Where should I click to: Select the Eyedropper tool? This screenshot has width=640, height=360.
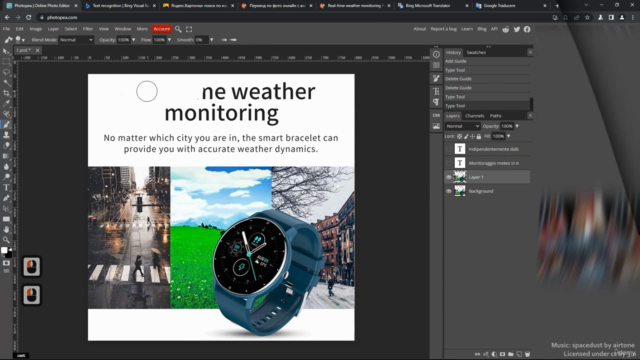[6, 104]
